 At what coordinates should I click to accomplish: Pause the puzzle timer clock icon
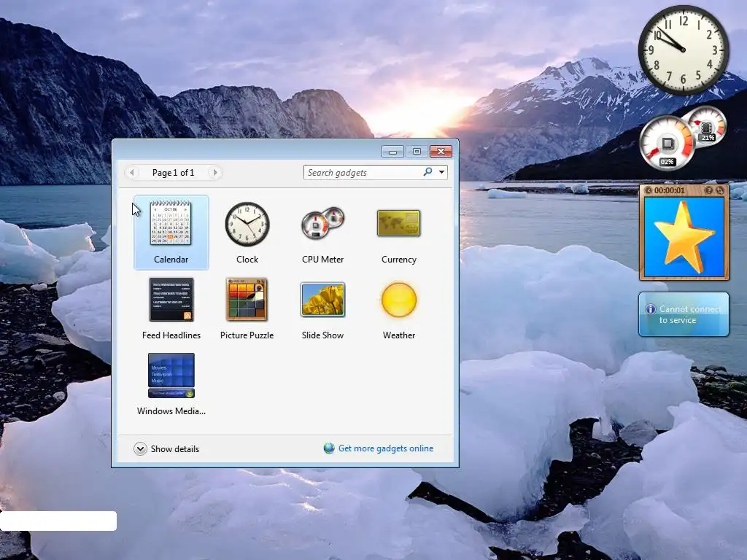(x=648, y=190)
